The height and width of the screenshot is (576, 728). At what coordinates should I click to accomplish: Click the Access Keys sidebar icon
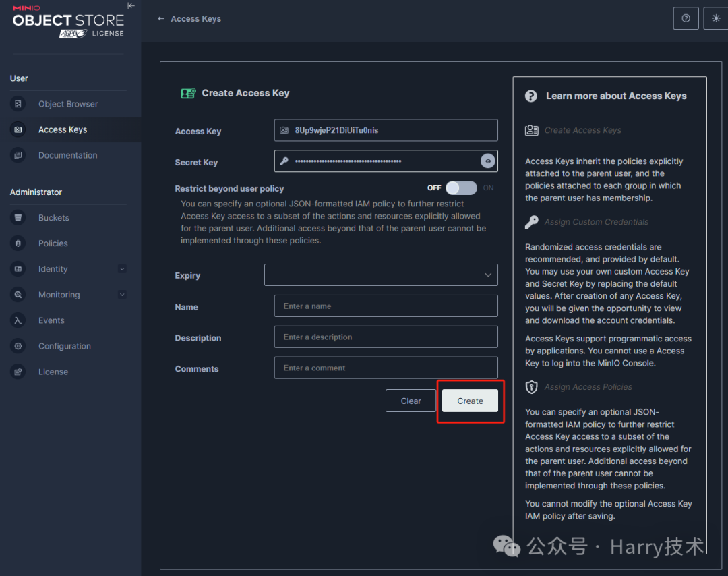point(18,129)
